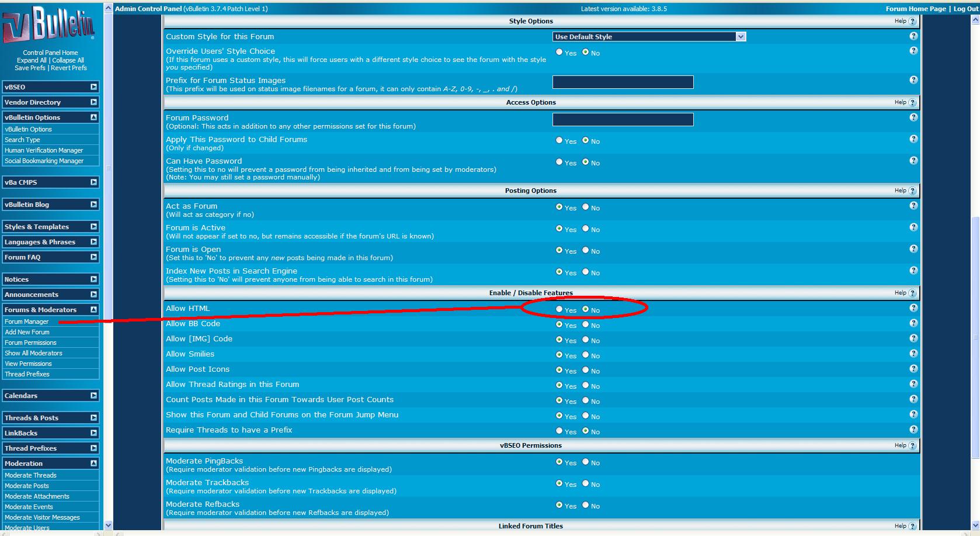The height and width of the screenshot is (536, 980).
Task: Click the vBulletin logo
Action: 49,26
